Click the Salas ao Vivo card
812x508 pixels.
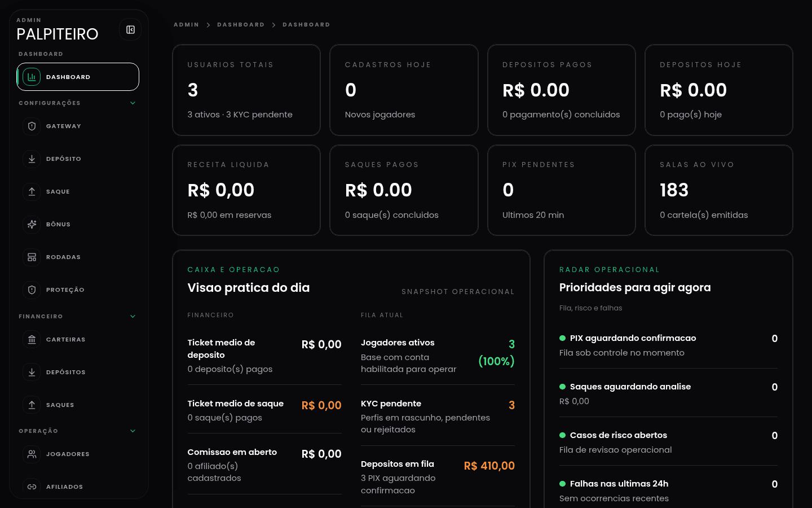[x=718, y=190]
